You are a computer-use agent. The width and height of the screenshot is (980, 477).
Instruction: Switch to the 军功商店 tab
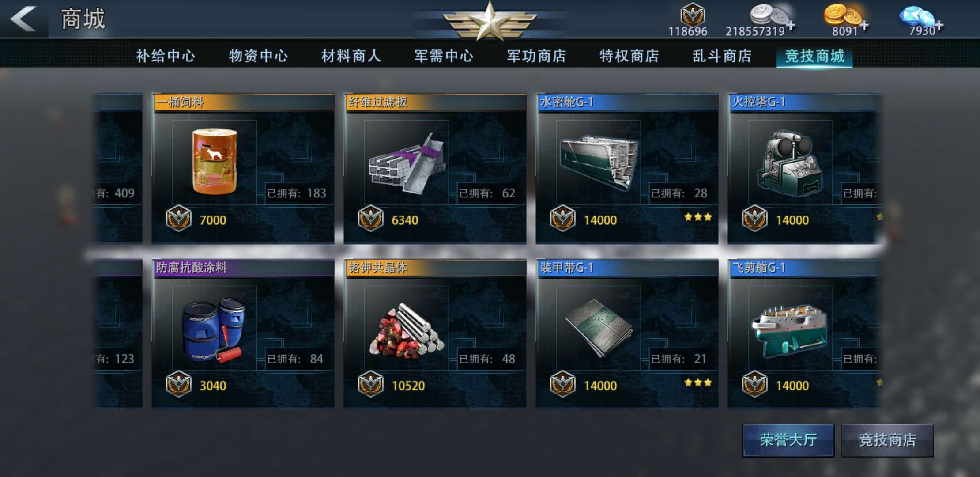(x=536, y=56)
